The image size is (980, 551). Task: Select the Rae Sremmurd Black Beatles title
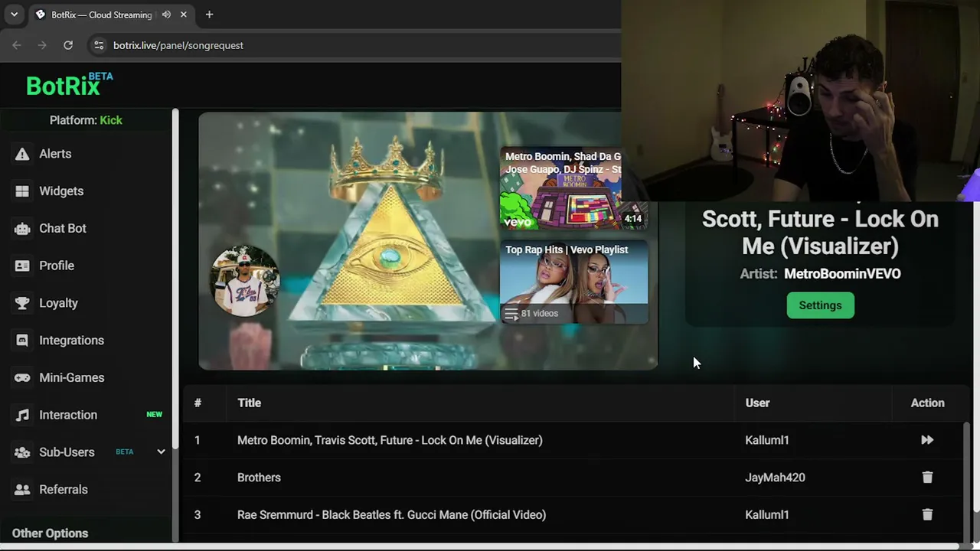point(391,515)
